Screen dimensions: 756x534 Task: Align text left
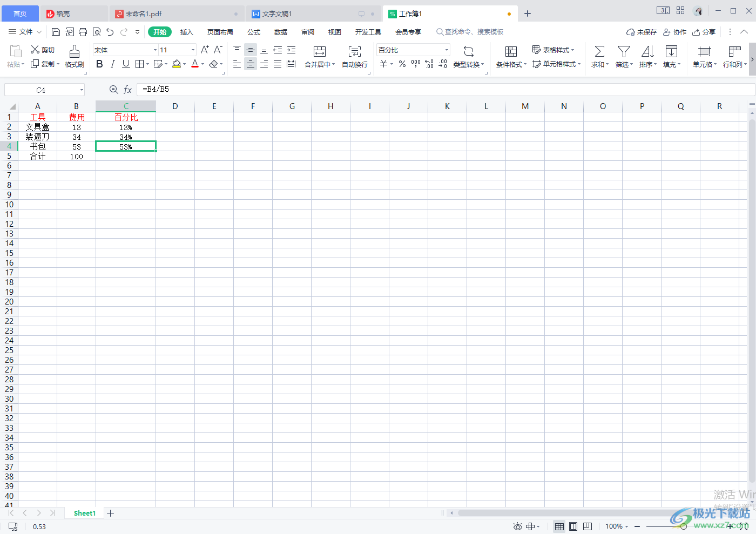coord(237,64)
